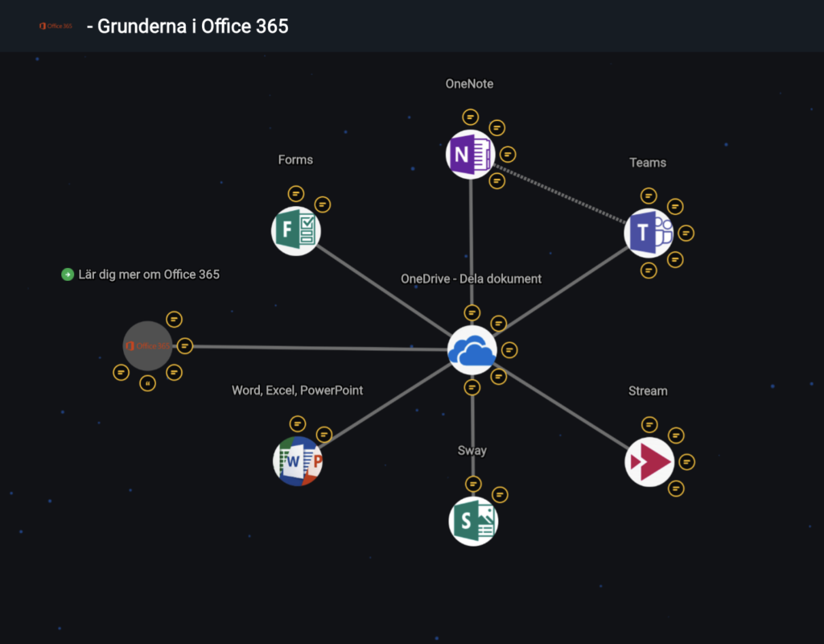
Task: Open the note bubble at lower left of Office 365 node
Action: 121,373
